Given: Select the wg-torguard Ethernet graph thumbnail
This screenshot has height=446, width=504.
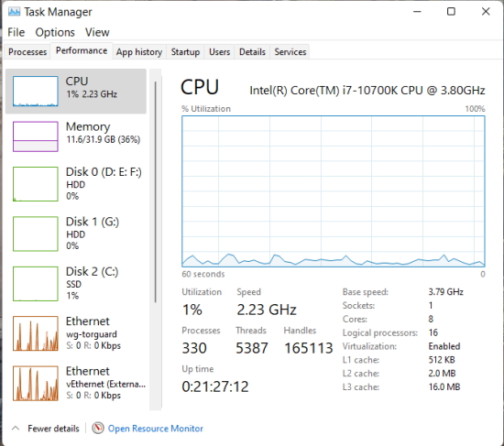Looking at the screenshot, I should 36,333.
